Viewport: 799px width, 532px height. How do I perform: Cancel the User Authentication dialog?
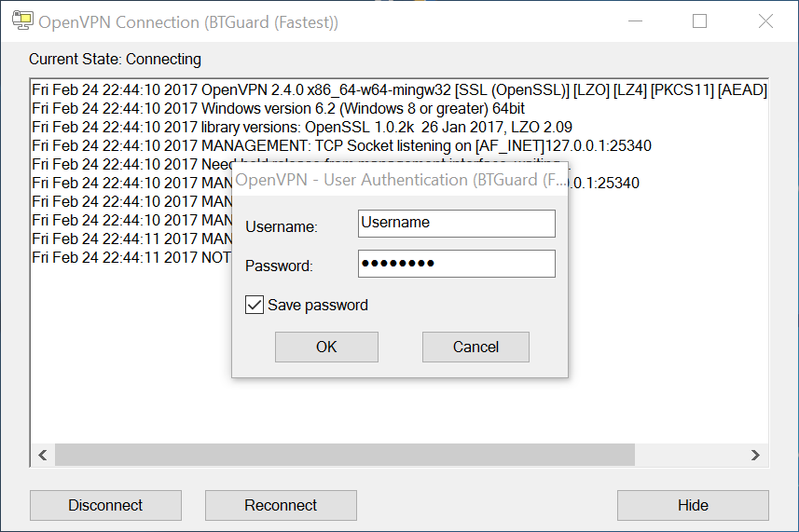point(475,347)
